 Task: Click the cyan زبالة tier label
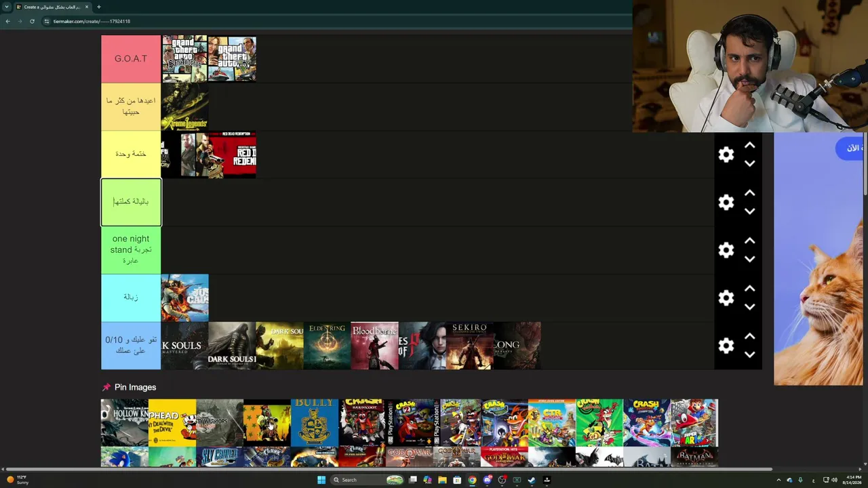pyautogui.click(x=131, y=298)
